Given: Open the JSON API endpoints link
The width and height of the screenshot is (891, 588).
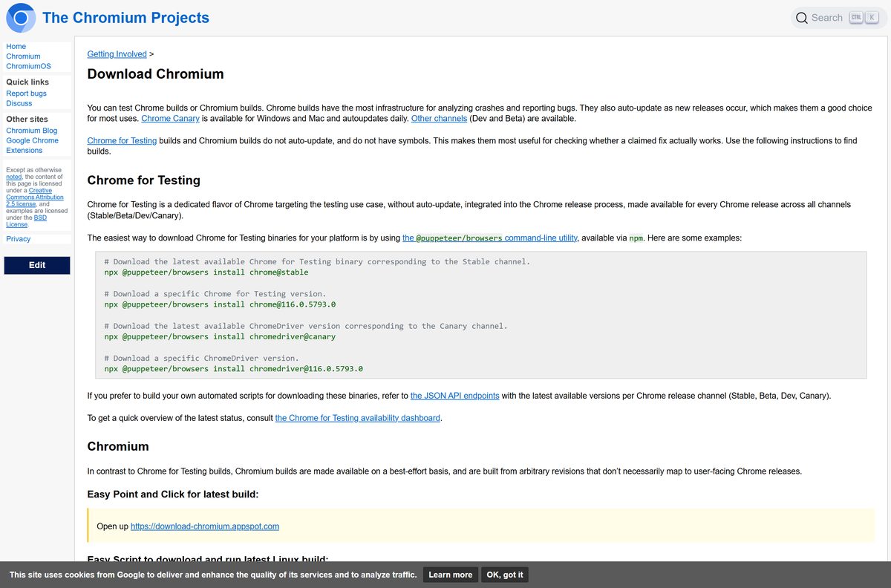Looking at the screenshot, I should (454, 396).
